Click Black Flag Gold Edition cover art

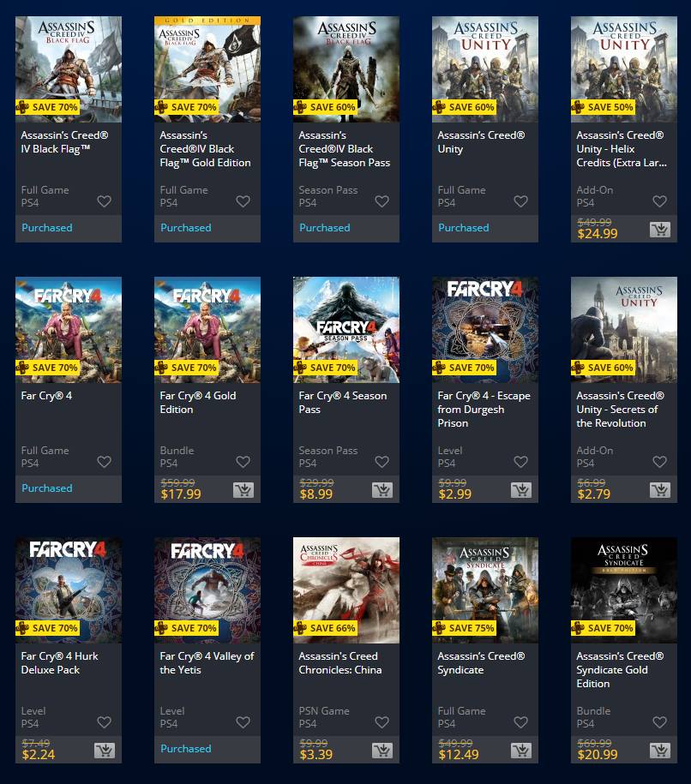pos(207,69)
